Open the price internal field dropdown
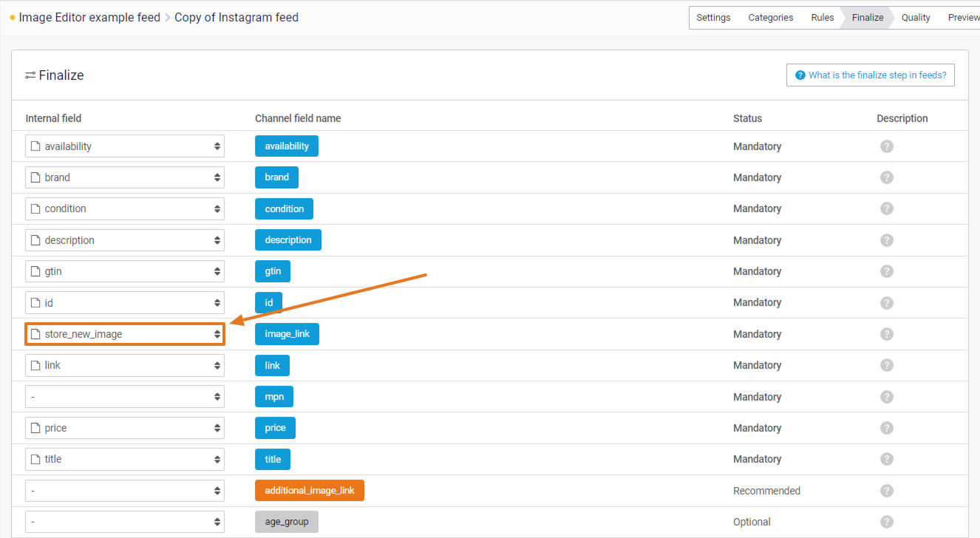 [x=125, y=428]
